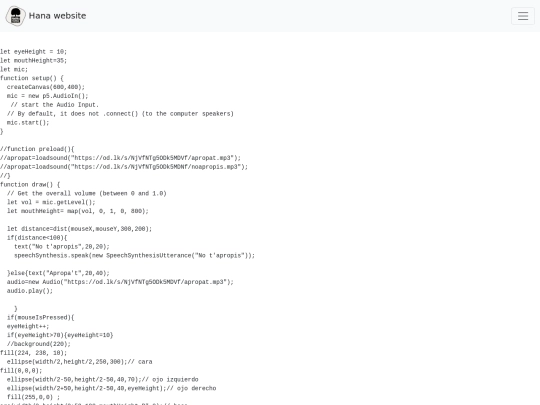Click the 'let distance=dist(mouseX,mouseY...' line

79,229
